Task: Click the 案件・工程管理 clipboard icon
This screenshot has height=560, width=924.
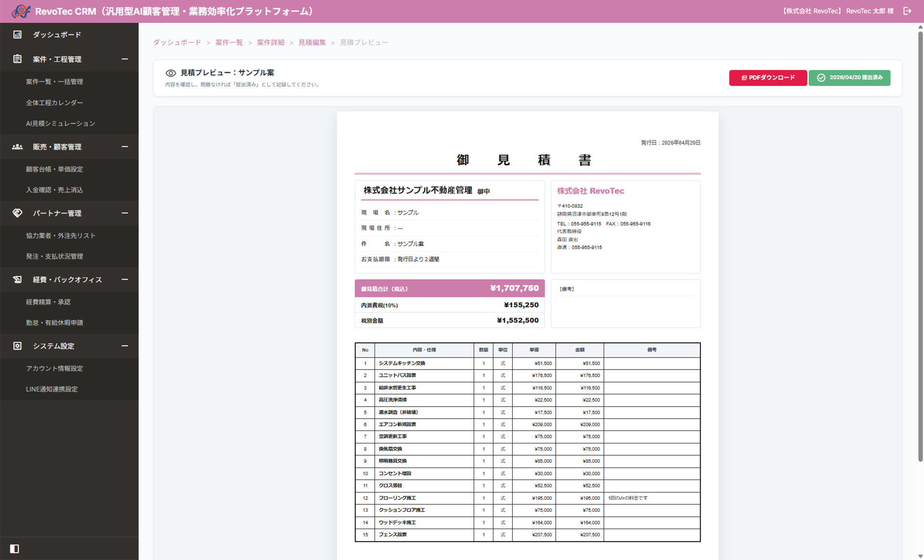Action: (17, 59)
